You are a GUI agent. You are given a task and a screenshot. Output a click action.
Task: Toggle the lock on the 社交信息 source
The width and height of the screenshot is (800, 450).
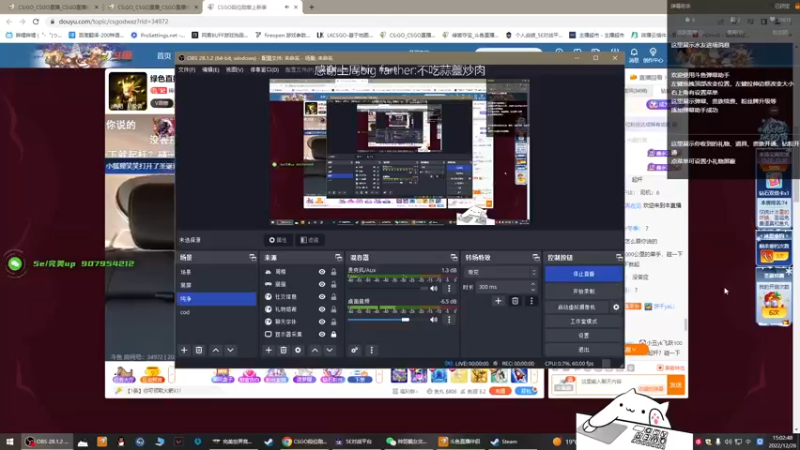pyautogui.click(x=334, y=296)
